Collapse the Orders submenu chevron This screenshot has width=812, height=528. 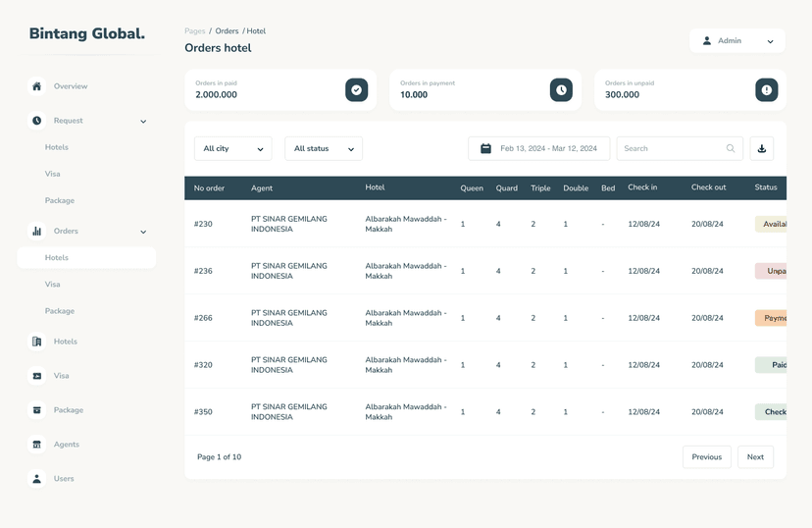coord(143,232)
